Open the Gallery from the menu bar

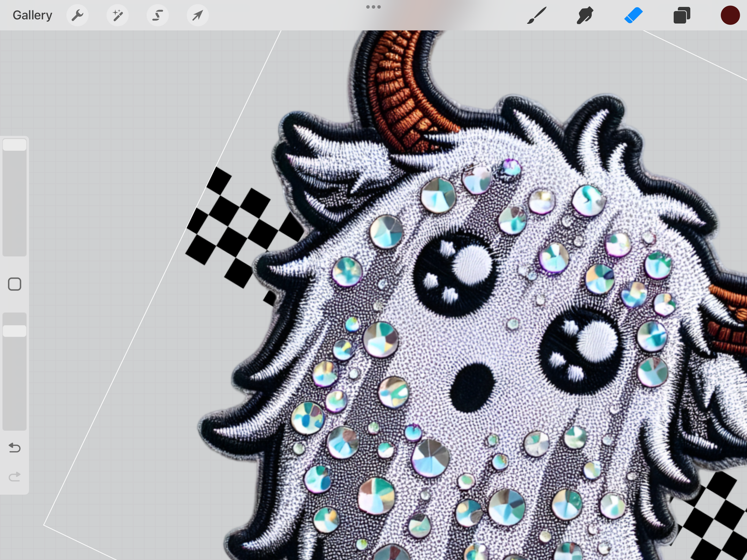click(x=32, y=15)
